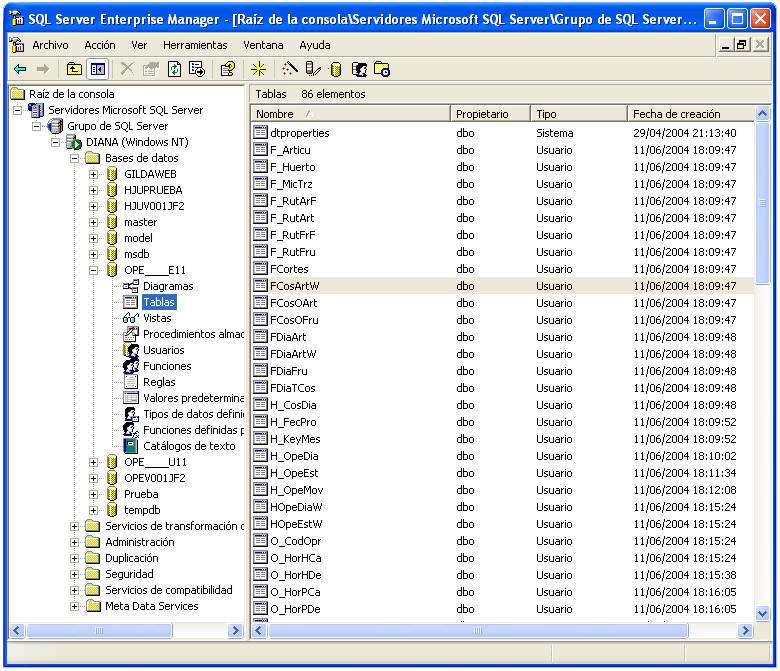Image resolution: width=780 pixels, height=671 pixels.
Task: Click the Up one level folder icon
Action: coord(74,69)
